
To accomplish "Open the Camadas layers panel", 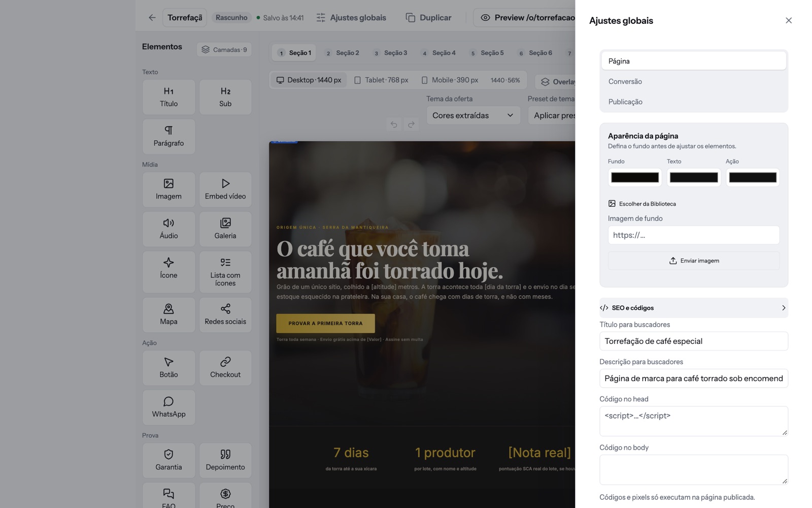I will pos(224,49).
